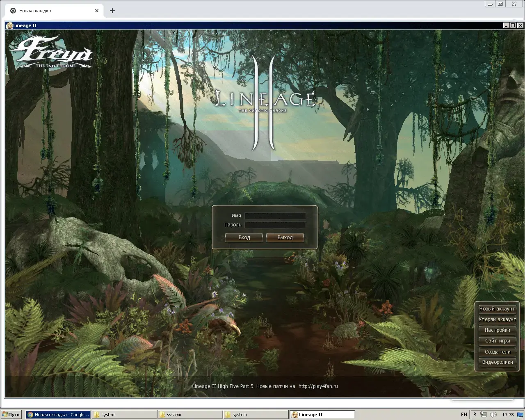This screenshot has width=525, height=420.
Task: Click the Lineage II window title icon
Action: [x=9, y=25]
